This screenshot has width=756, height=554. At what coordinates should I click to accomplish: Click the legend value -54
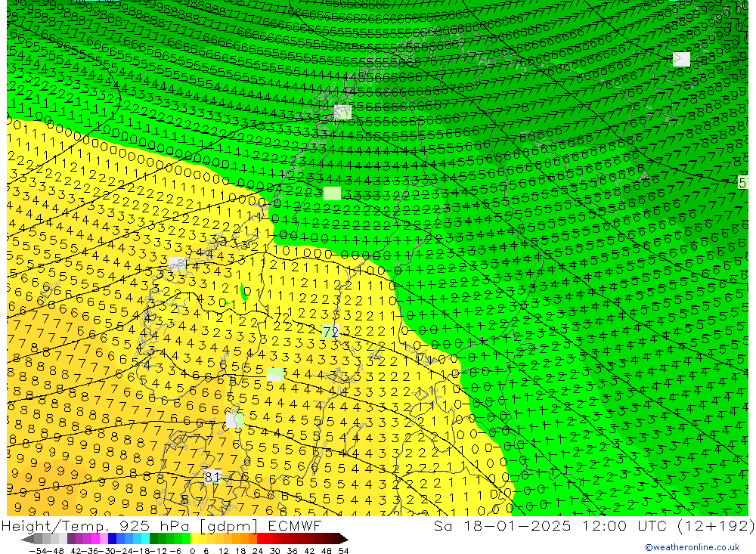click(38, 551)
